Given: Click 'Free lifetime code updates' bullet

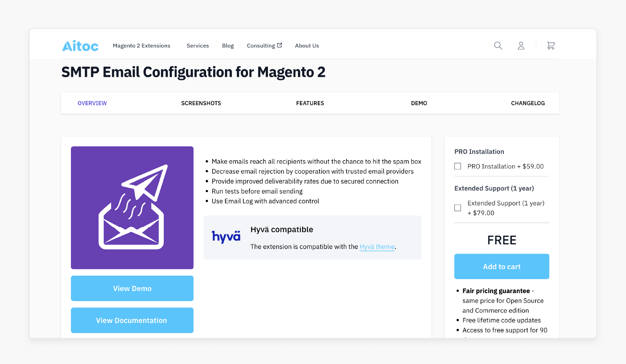Looking at the screenshot, I should pyautogui.click(x=502, y=320).
